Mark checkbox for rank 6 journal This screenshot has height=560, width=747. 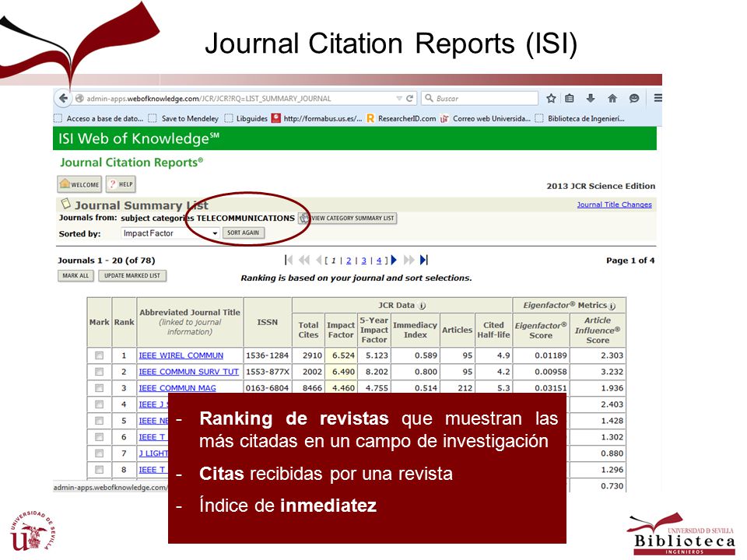[x=99, y=436]
